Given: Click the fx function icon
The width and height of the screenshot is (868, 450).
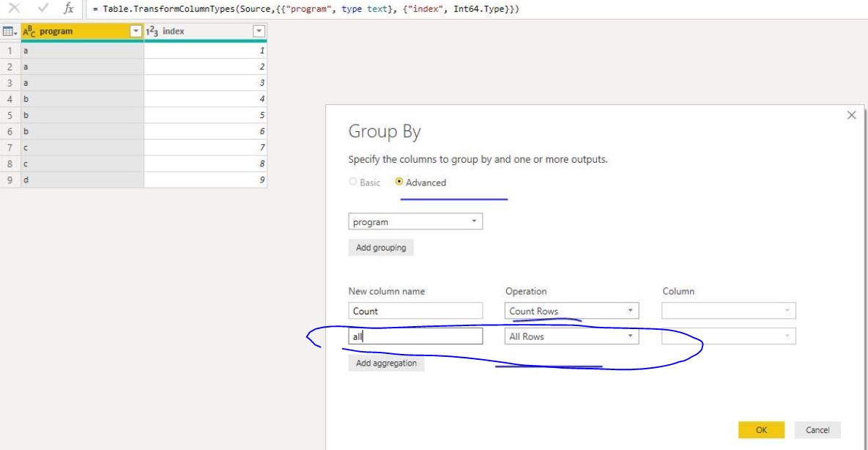Looking at the screenshot, I should tap(69, 8).
